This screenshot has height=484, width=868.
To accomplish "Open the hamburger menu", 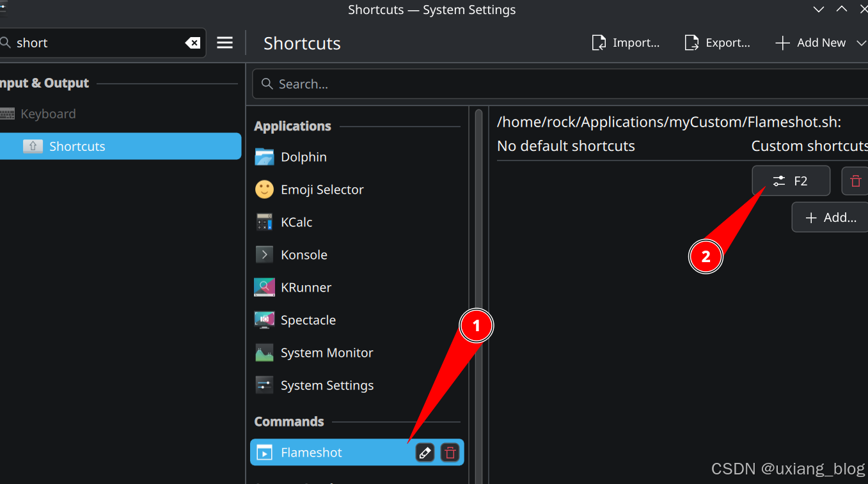I will coord(225,43).
